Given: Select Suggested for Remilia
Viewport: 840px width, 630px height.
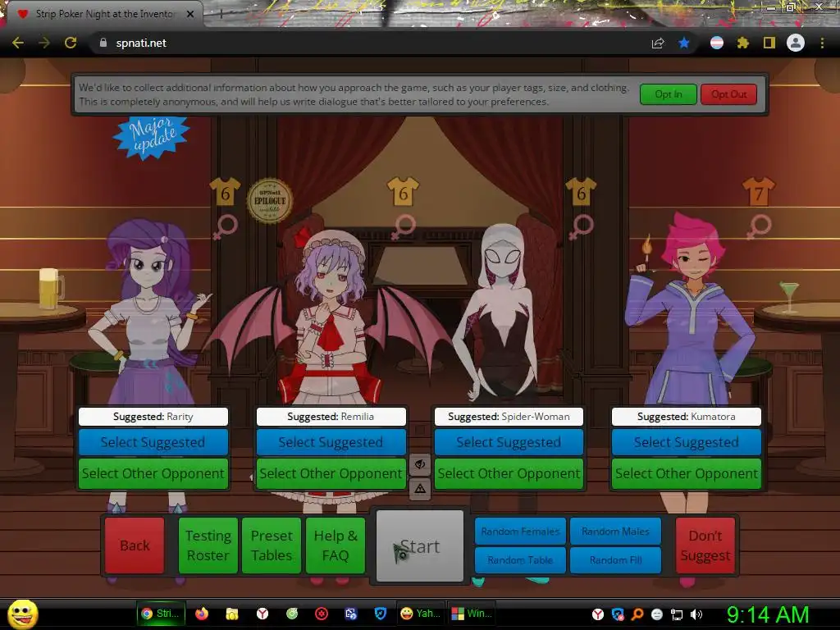Looking at the screenshot, I should click(x=331, y=442).
